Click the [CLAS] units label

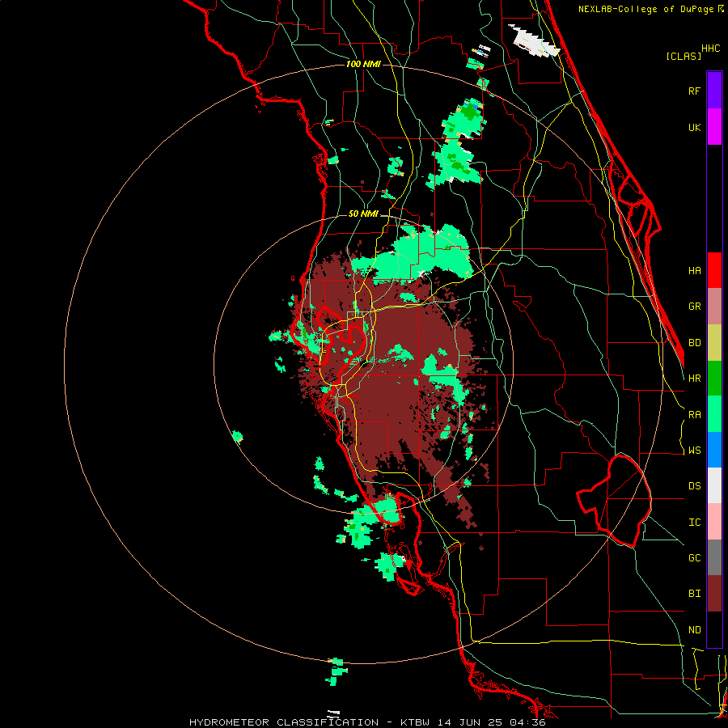684,56
